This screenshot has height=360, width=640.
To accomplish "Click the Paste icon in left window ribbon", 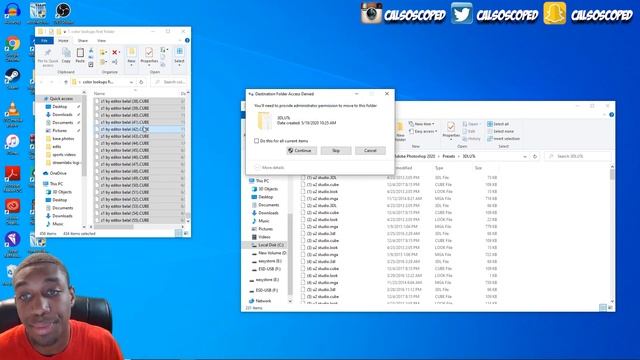I will click(x=80, y=56).
